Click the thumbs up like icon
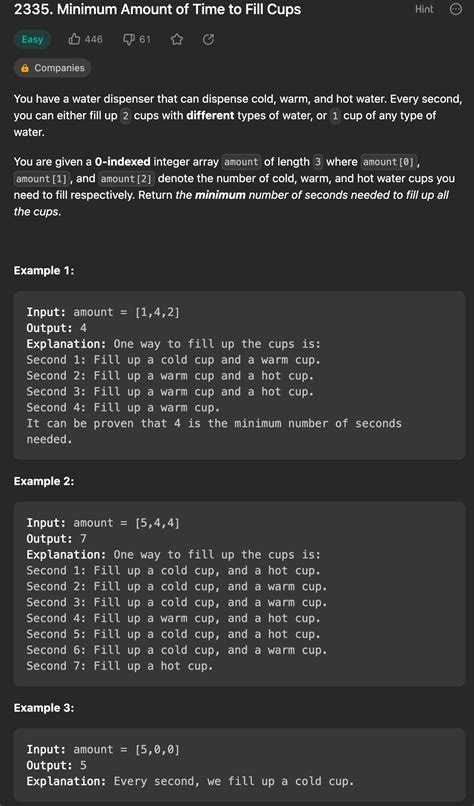The image size is (474, 806). tap(74, 40)
